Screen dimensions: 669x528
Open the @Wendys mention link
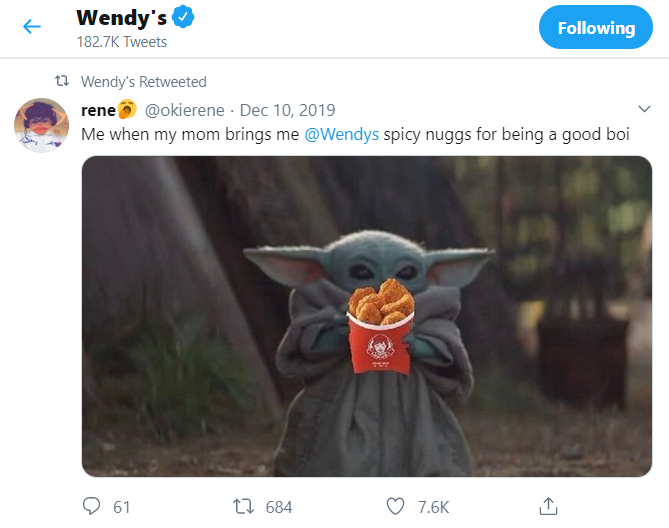pyautogui.click(x=342, y=134)
